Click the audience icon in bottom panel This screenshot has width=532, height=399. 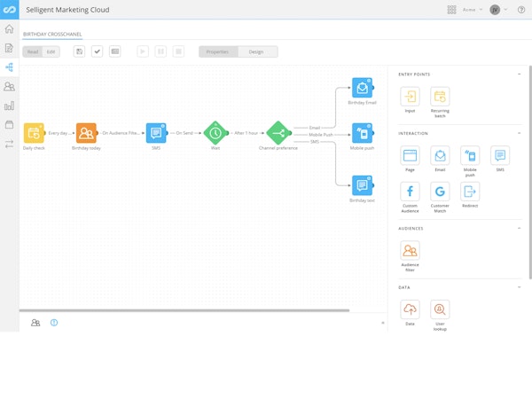[x=35, y=323]
